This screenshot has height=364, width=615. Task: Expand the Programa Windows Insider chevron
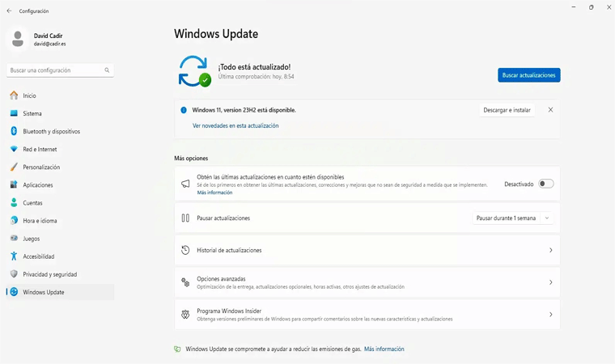(x=551, y=314)
